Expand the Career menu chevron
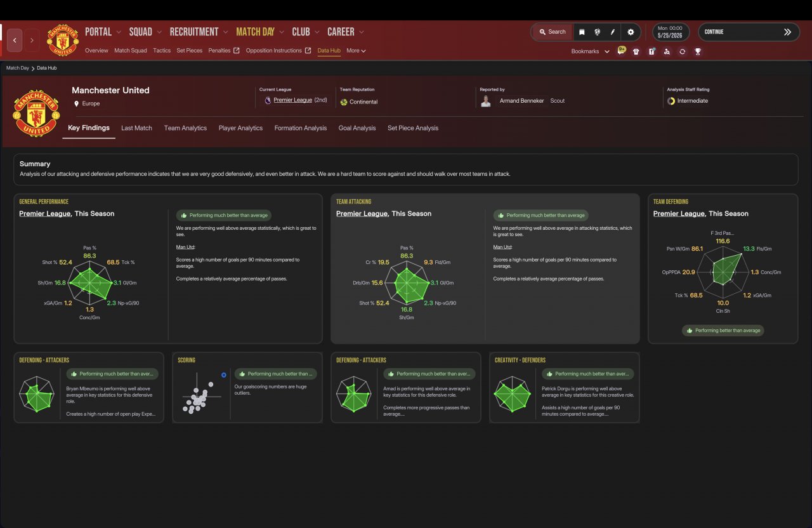Viewport: 812px width, 528px height. [x=362, y=32]
